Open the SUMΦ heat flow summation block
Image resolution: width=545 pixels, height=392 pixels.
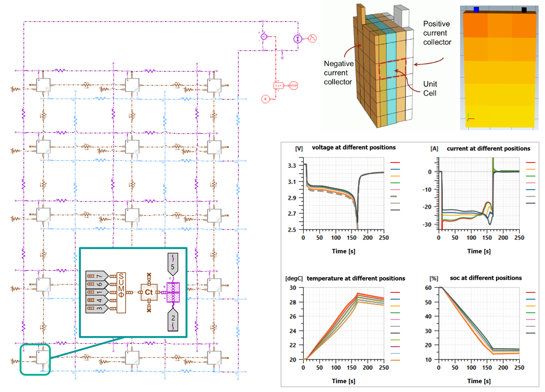pos(121,292)
